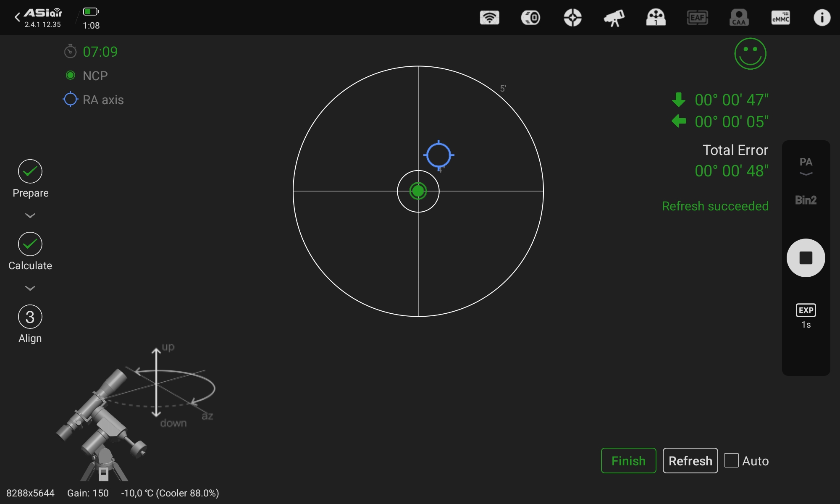Select the Calculate step checkmark
Image resolution: width=840 pixels, height=504 pixels.
[x=30, y=244]
